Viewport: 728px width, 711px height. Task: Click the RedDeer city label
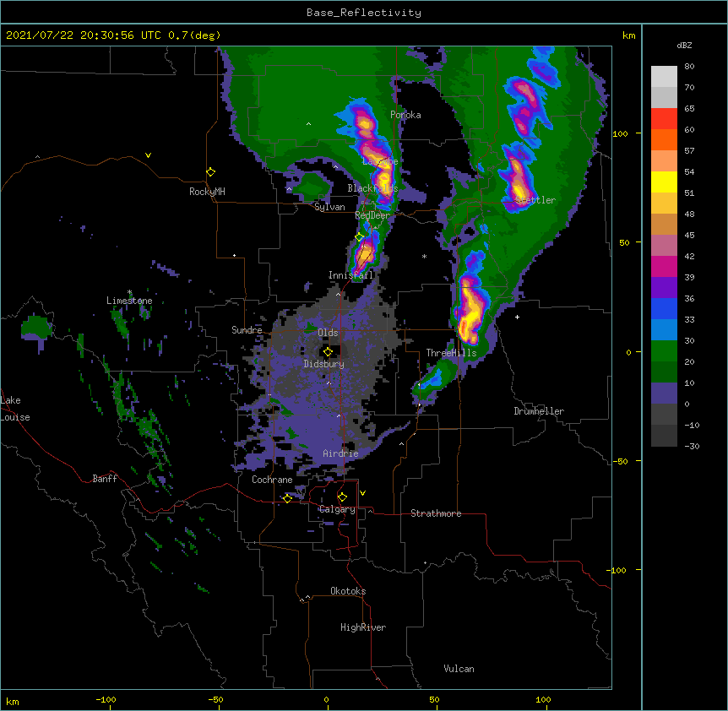click(372, 215)
